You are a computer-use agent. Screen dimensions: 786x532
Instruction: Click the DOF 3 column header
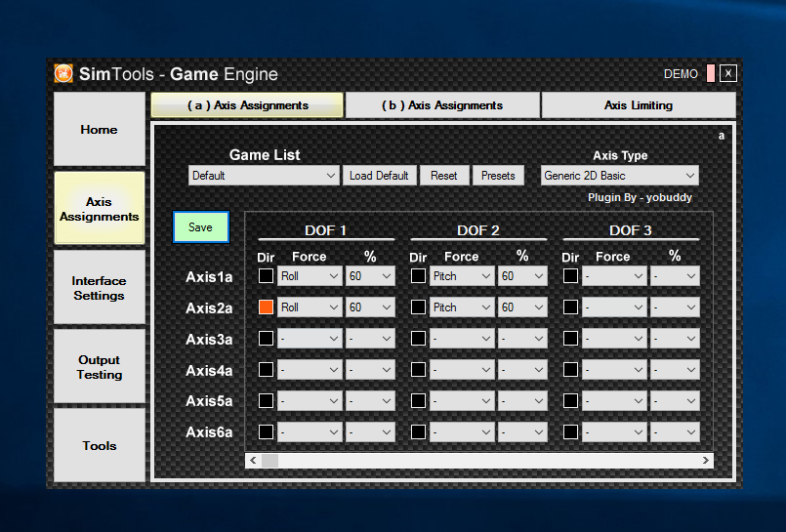[630, 230]
